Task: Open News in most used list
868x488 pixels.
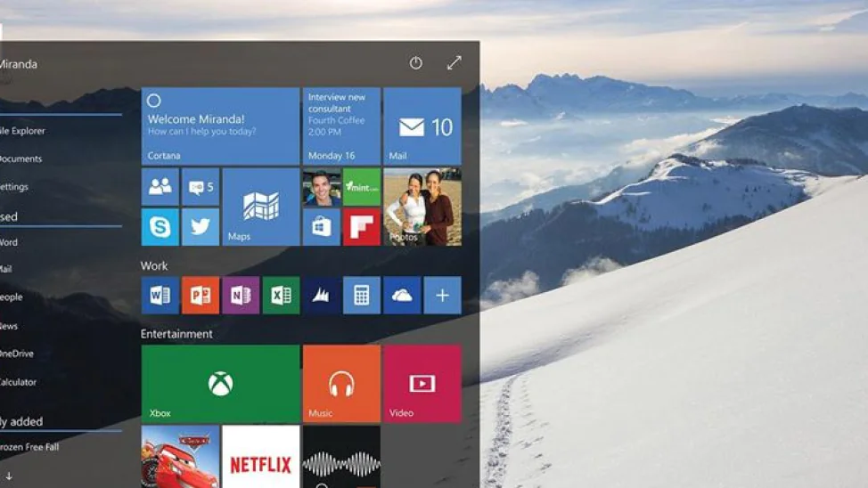Action: (9, 326)
